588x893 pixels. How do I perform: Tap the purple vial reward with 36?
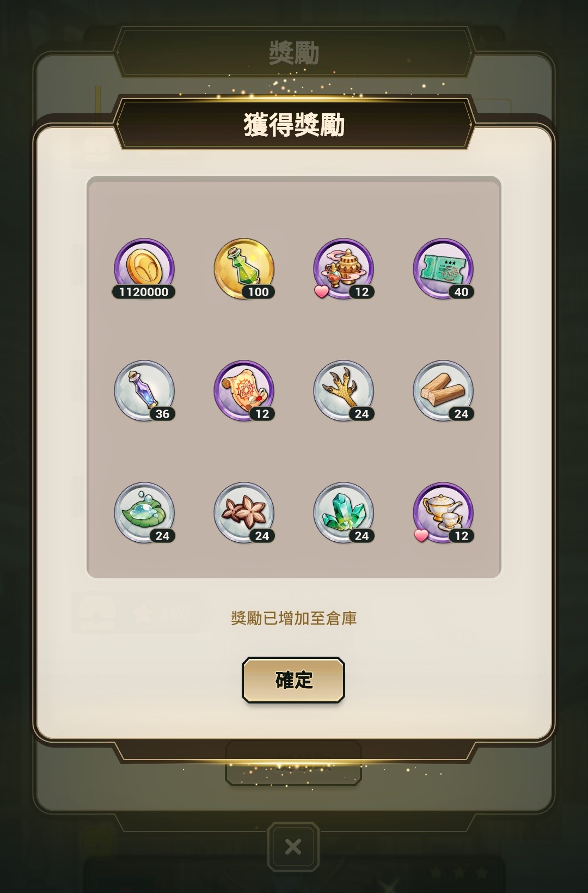click(x=144, y=391)
